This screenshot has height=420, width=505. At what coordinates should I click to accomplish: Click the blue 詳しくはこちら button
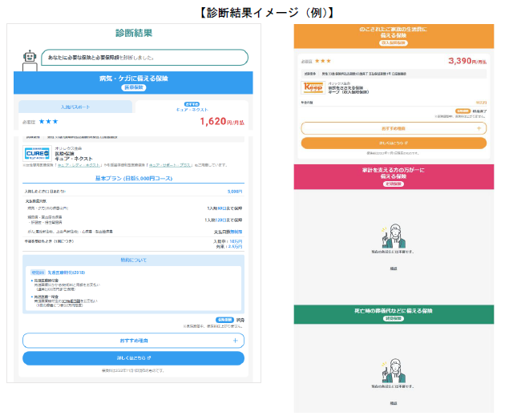(x=133, y=357)
